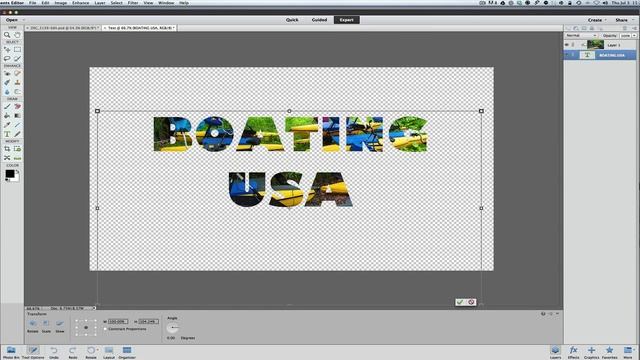Open the Share dropdown

click(624, 20)
